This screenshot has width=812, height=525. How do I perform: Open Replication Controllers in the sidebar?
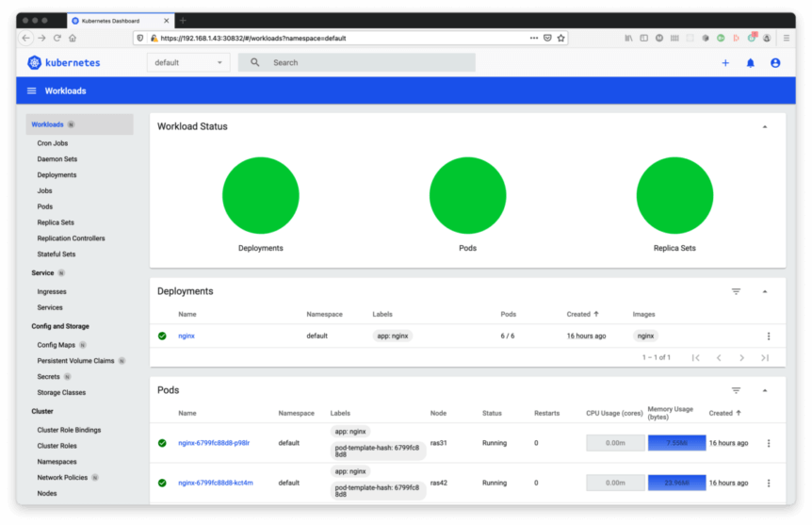click(x=71, y=238)
